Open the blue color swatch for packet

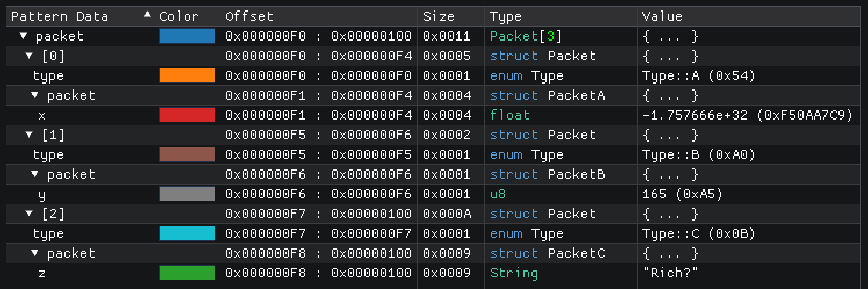coord(187,36)
